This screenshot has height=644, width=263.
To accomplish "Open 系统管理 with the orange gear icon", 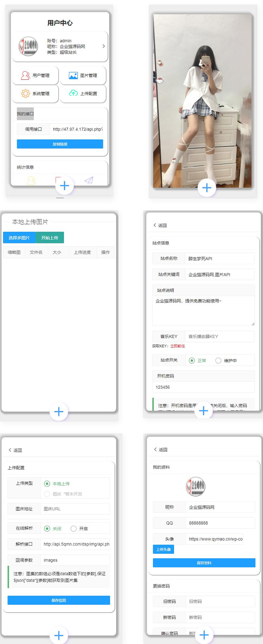I will (36, 94).
